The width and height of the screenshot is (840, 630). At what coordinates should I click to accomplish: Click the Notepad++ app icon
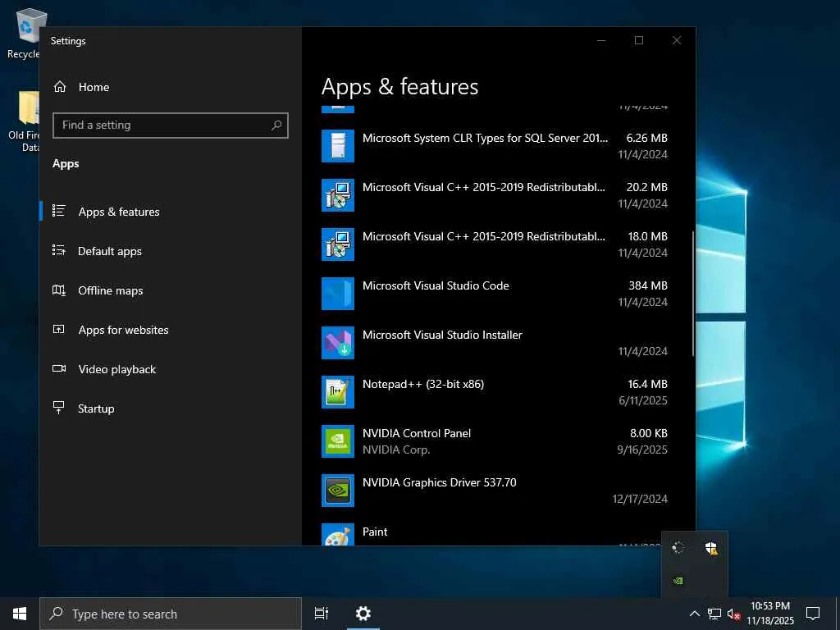click(337, 392)
